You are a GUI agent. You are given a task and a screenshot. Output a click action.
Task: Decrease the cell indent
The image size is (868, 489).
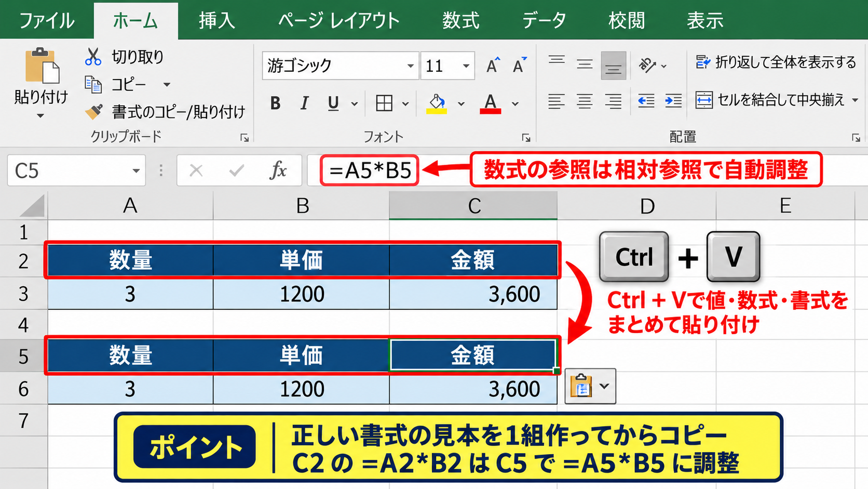pyautogui.click(x=646, y=101)
